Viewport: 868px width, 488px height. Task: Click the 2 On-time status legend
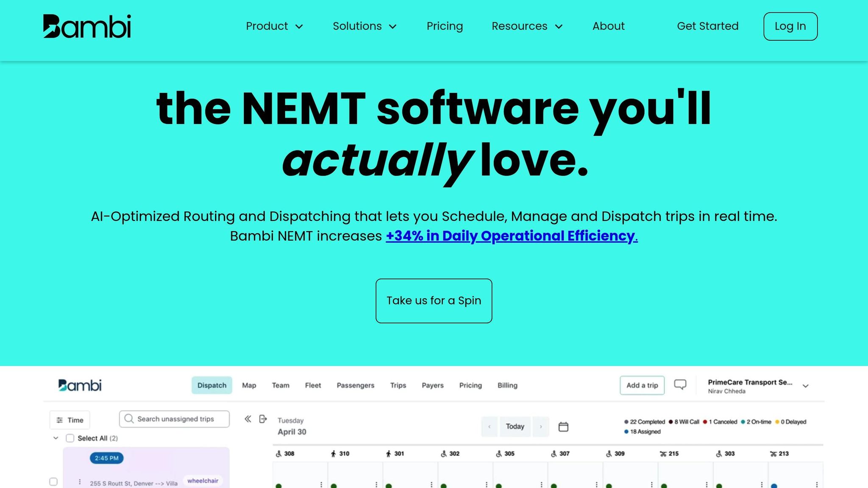(756, 422)
